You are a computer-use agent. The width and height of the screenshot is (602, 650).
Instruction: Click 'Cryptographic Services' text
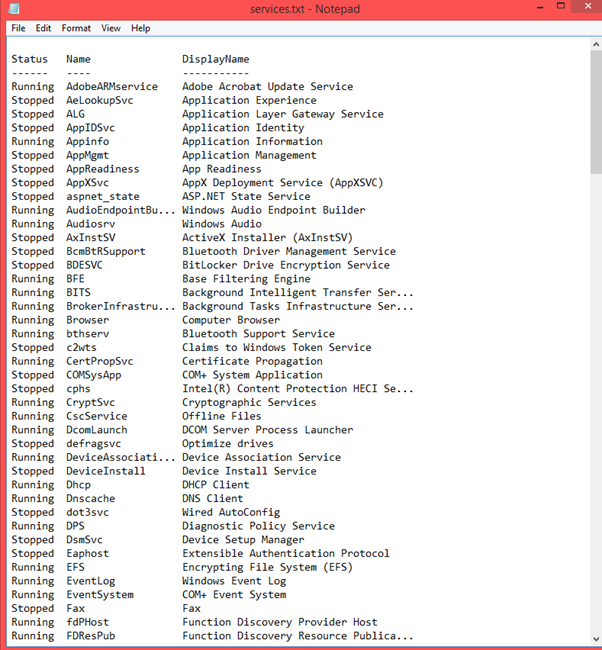(x=249, y=403)
